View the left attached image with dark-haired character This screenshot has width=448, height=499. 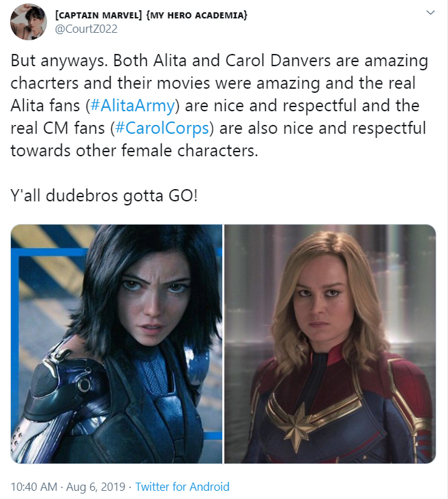click(x=117, y=343)
